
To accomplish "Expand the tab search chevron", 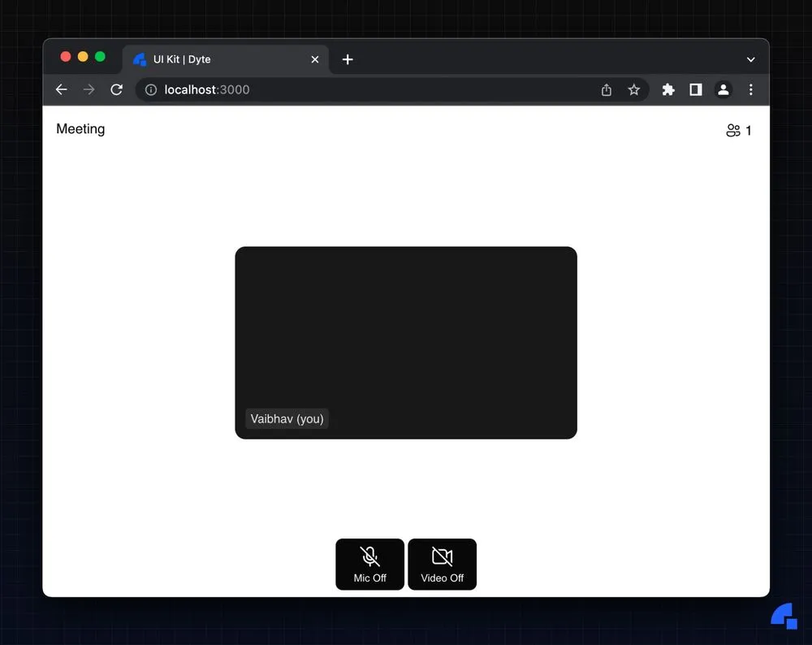I will click(x=750, y=59).
